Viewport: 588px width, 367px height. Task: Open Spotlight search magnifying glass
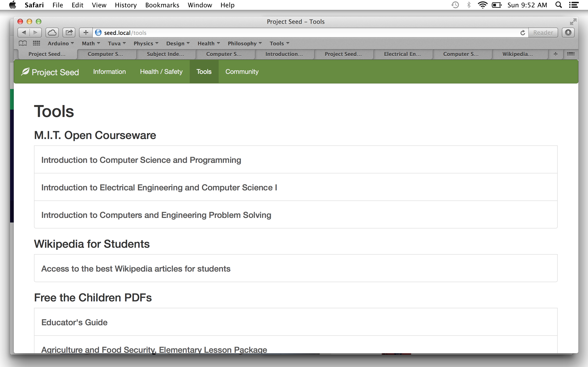(559, 5)
